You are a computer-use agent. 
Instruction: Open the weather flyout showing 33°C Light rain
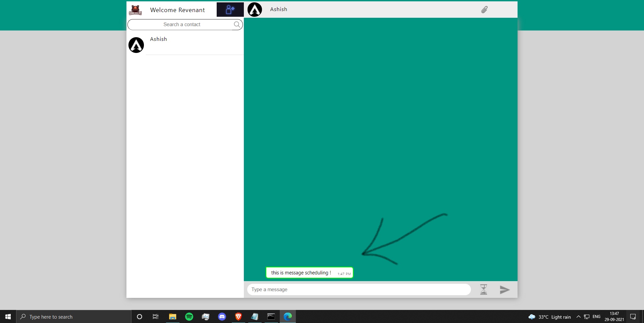(550, 316)
